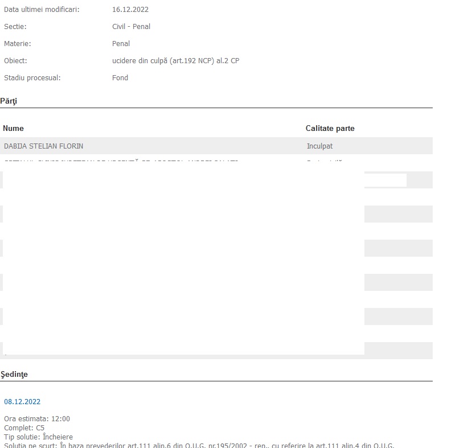The height and width of the screenshot is (448, 476).
Task: Click the Penal value beside Materie
Action: pos(121,44)
